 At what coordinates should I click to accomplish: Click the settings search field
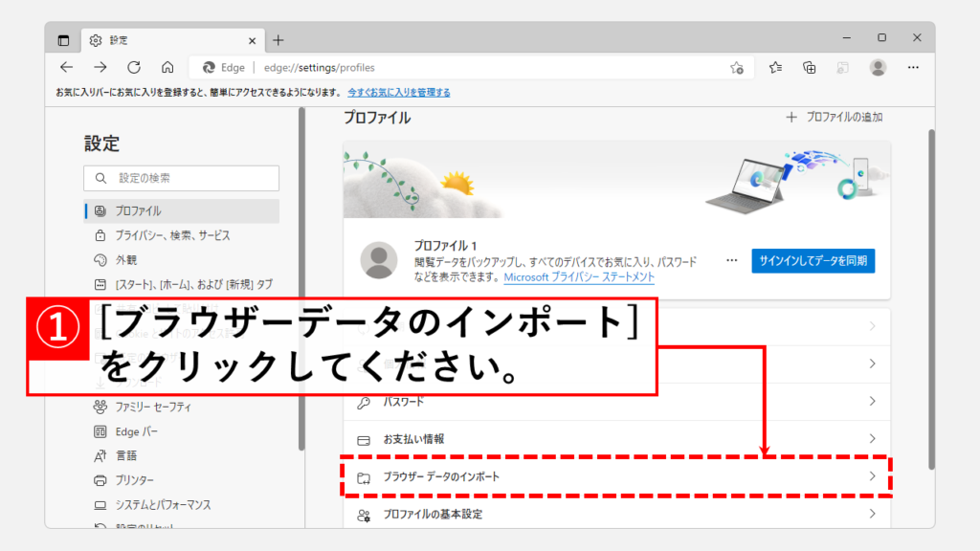tap(182, 178)
